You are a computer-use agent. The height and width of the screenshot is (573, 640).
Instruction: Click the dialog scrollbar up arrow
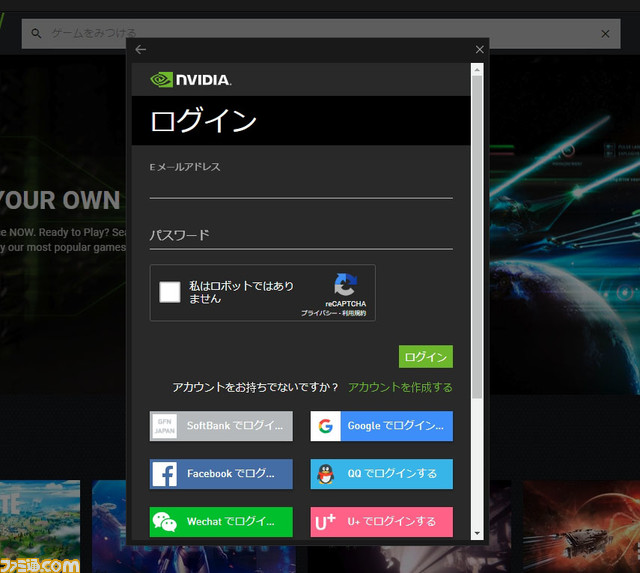477,70
